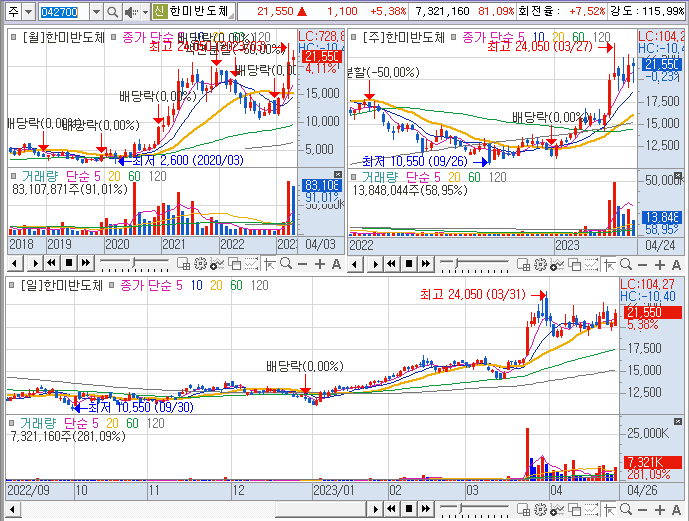The width and height of the screenshot is (689, 521).
Task: Zoom out with minus in weekly chart toolbar
Action: 642,264
